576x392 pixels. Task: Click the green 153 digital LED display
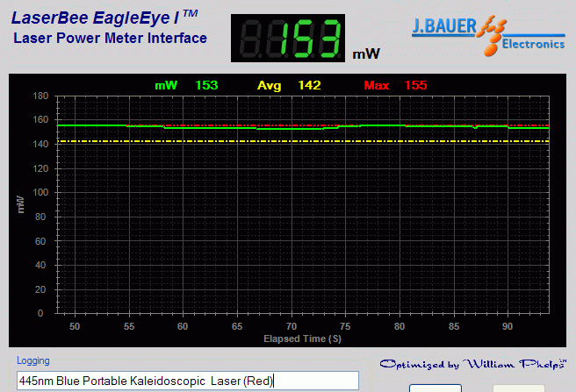tap(288, 39)
